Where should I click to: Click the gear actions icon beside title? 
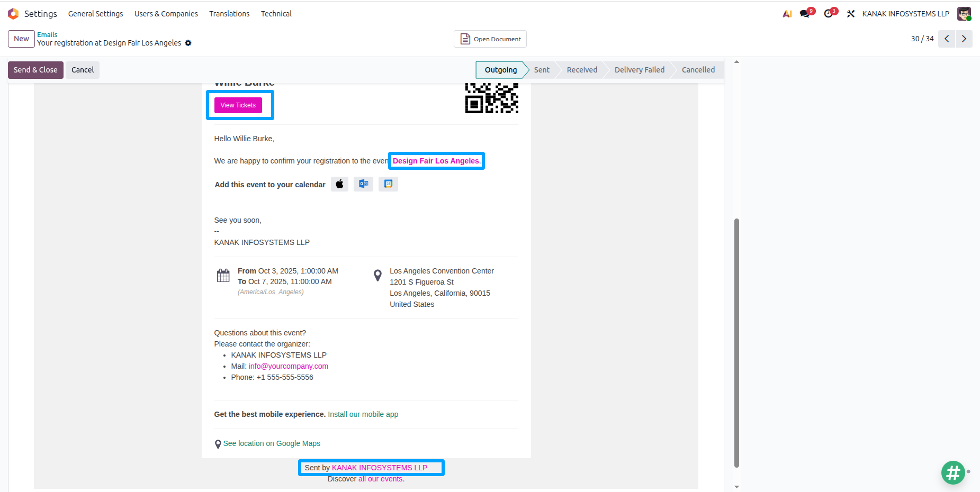tap(188, 43)
